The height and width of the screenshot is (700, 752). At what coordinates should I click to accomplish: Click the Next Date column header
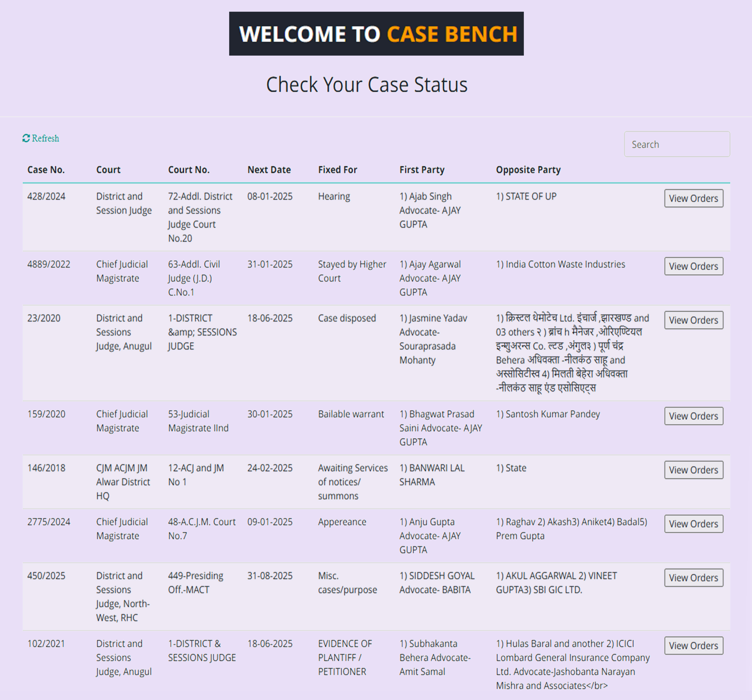click(x=269, y=170)
